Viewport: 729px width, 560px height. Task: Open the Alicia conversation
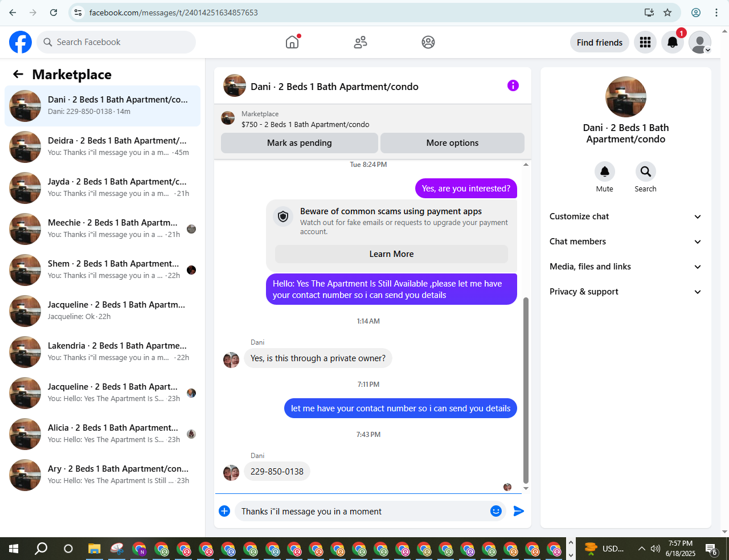point(103,434)
